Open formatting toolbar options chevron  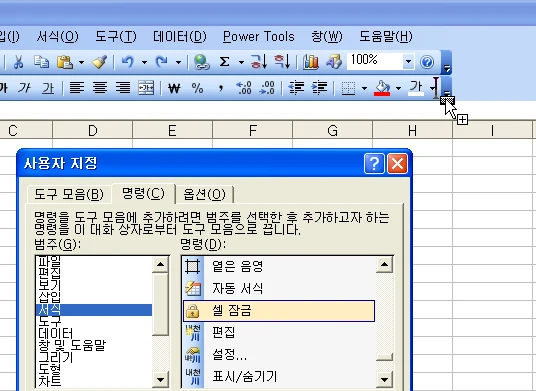pos(446,88)
